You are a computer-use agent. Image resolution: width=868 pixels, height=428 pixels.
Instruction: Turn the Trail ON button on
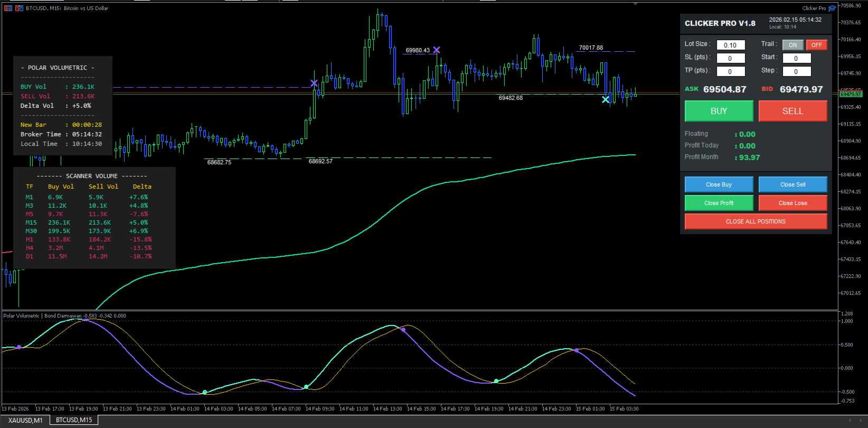coord(792,45)
